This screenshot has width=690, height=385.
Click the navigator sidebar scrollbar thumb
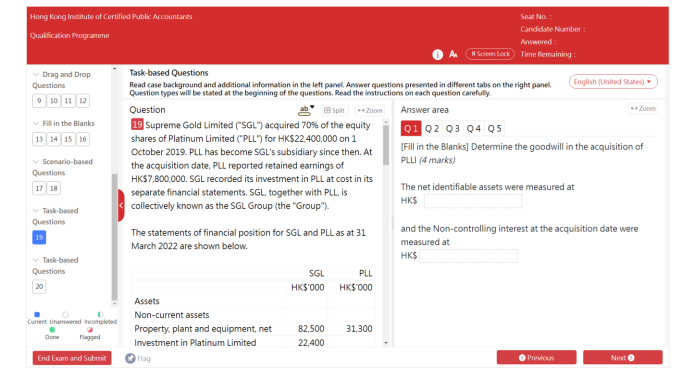[x=114, y=237]
